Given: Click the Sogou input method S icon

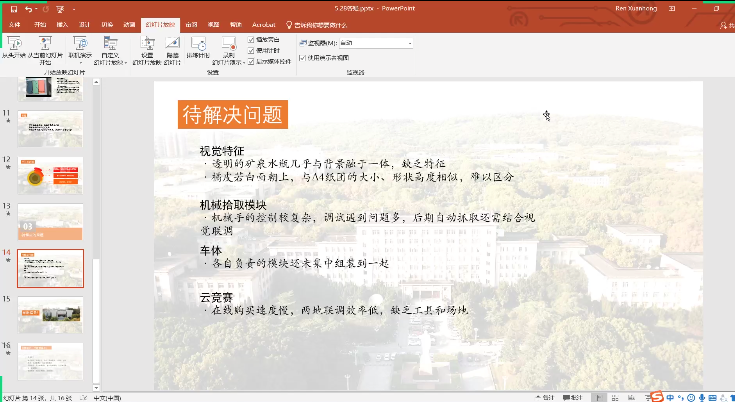Looking at the screenshot, I should [657, 396].
